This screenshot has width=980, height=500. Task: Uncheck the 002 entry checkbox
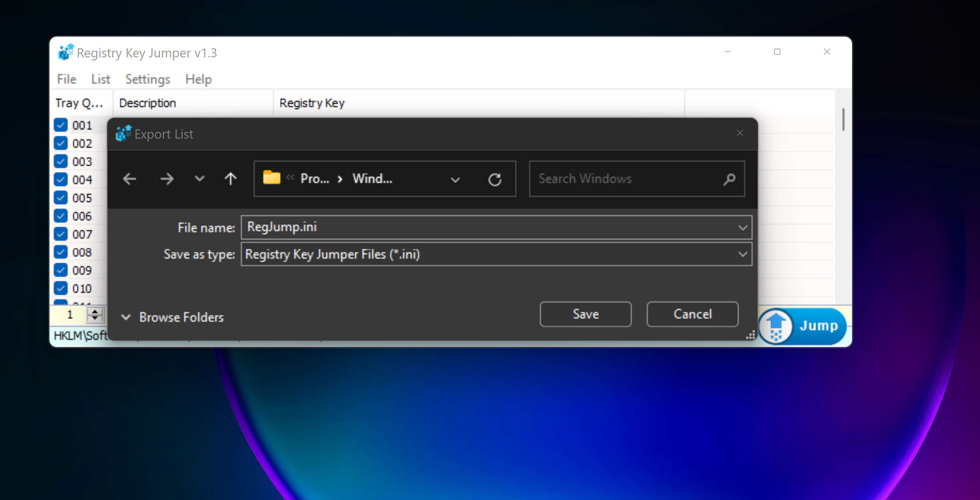coord(60,143)
